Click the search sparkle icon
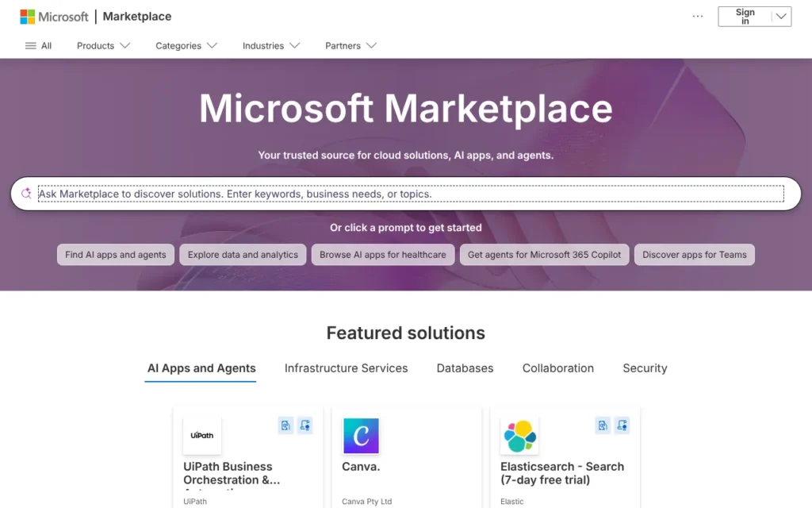 click(26, 194)
